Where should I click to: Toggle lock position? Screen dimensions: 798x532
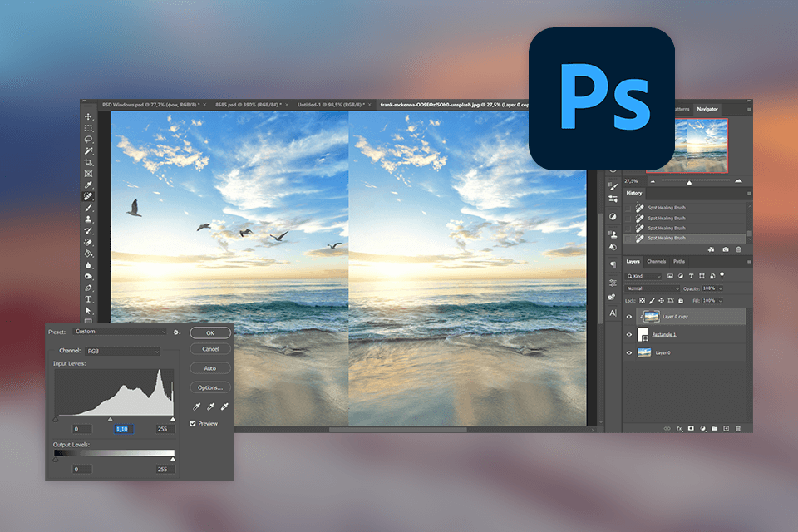[661, 301]
